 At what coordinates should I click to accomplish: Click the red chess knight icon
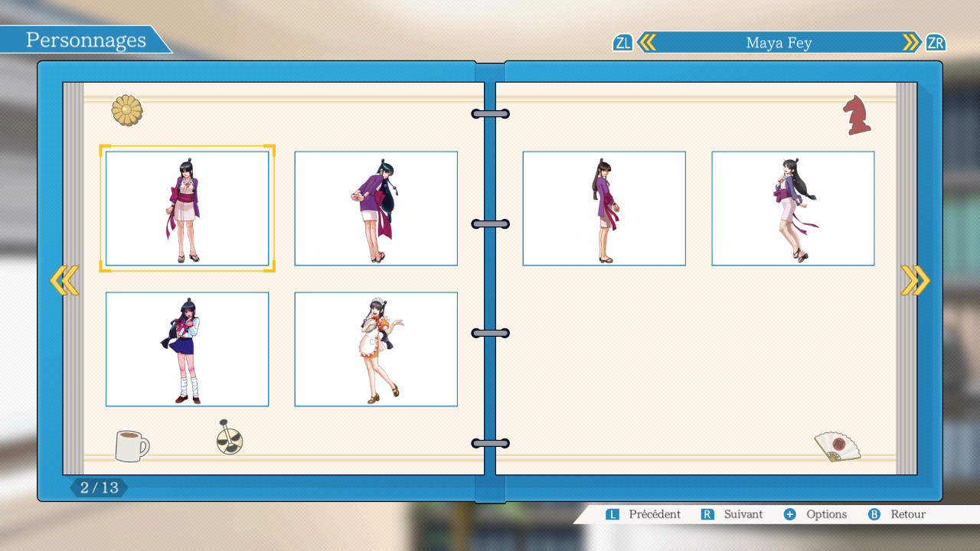pyautogui.click(x=857, y=116)
